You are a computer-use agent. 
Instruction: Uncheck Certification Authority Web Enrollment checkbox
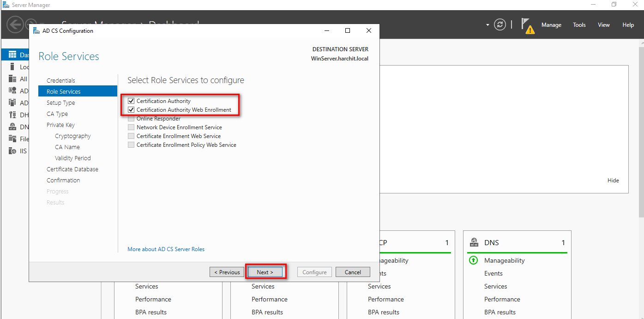point(131,110)
